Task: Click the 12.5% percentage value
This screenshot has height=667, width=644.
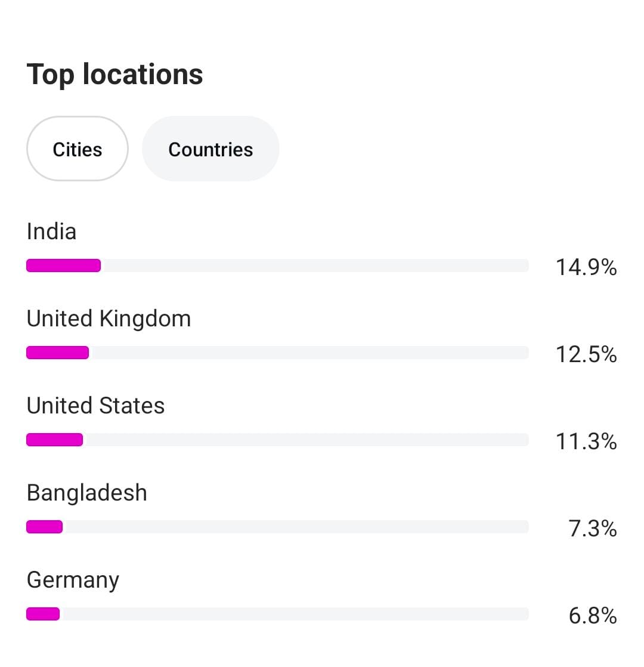Action: coord(586,354)
